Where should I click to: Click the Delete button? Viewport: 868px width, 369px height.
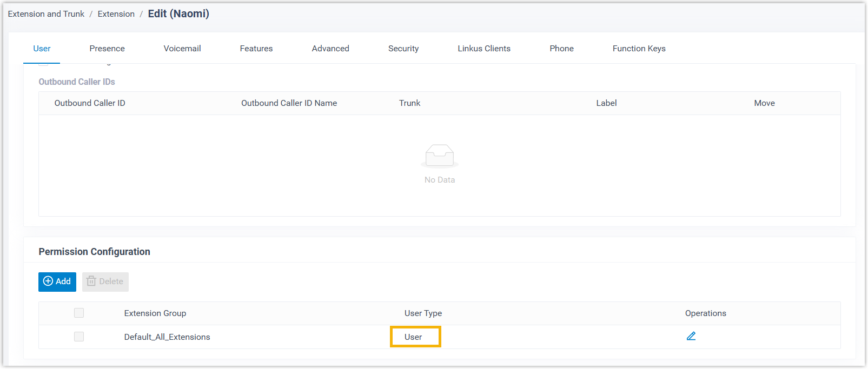click(x=105, y=281)
